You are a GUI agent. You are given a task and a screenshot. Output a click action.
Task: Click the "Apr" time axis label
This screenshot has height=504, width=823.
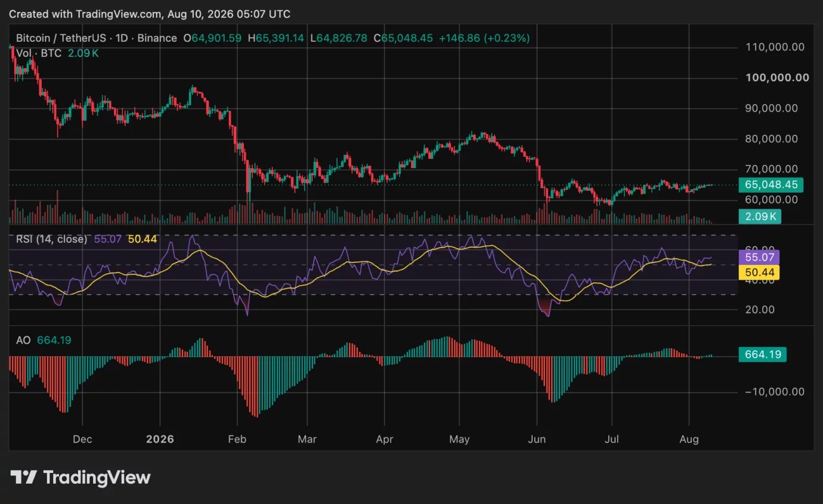coord(385,439)
